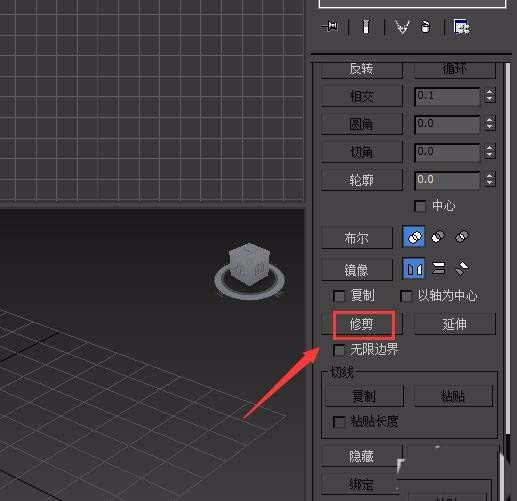Image resolution: width=517 pixels, height=501 pixels.
Task: Click the 布尔 button
Action: coord(357,238)
